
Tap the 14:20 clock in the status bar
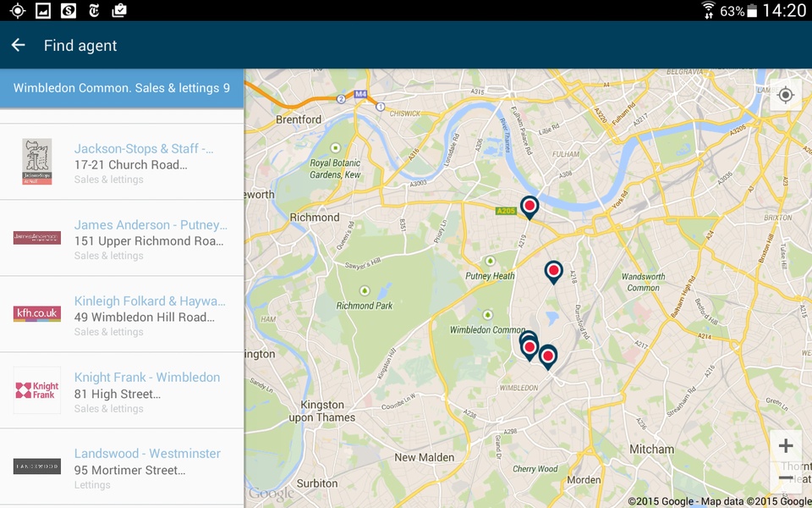point(784,10)
